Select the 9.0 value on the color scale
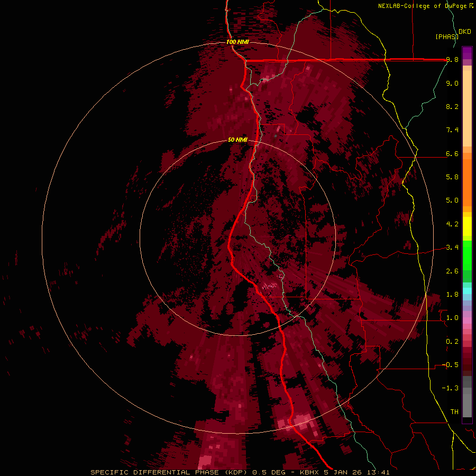Screen dimensions: 476x476 452,83
